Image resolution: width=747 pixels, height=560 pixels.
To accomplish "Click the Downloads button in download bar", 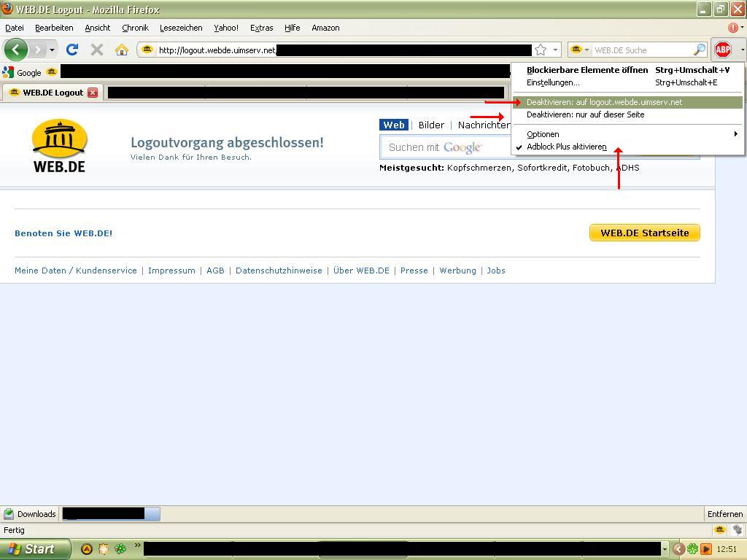I will pos(29,514).
